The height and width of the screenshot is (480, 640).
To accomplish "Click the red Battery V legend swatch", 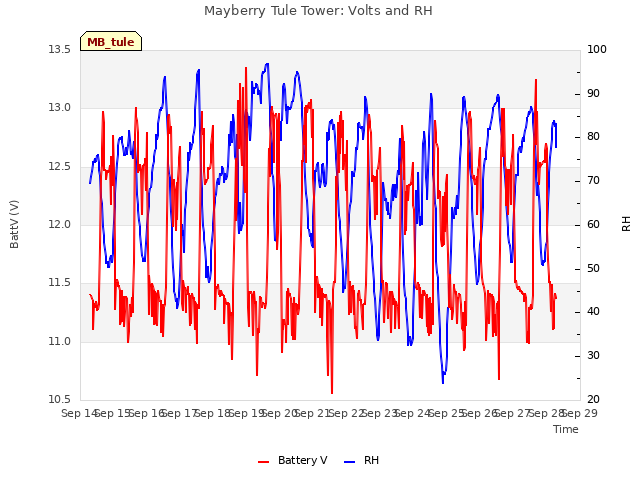I will (x=264, y=462).
